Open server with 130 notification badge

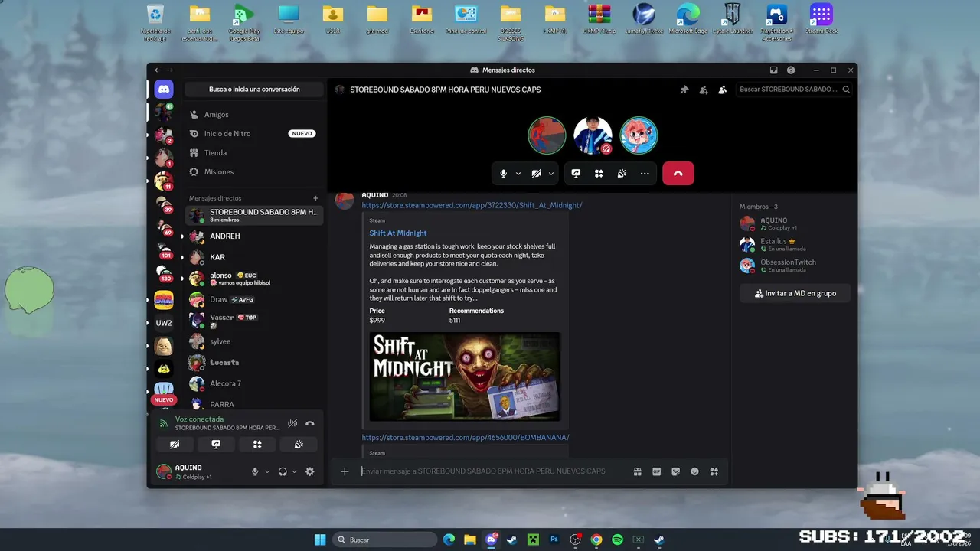click(164, 273)
